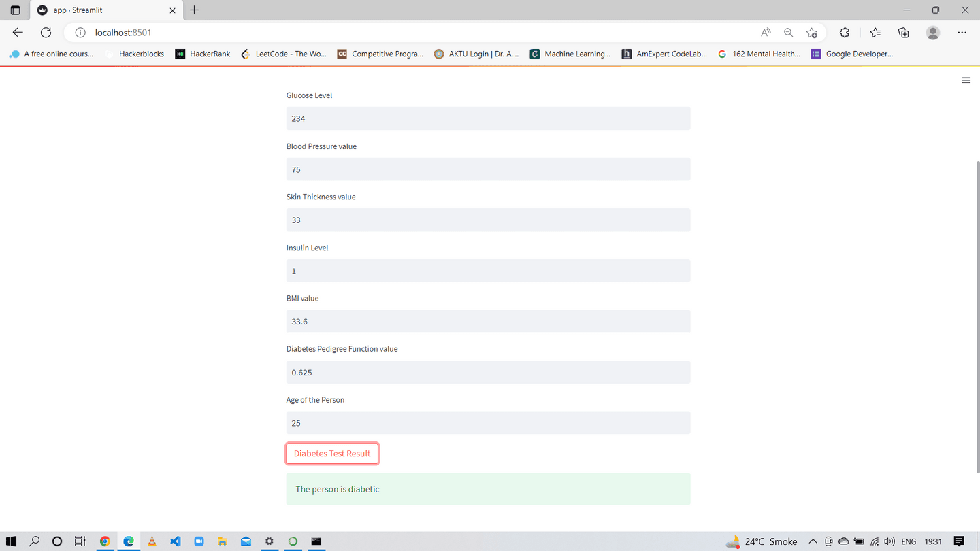Click the Insulin Level input field
The width and height of the screenshot is (980, 551).
[488, 271]
